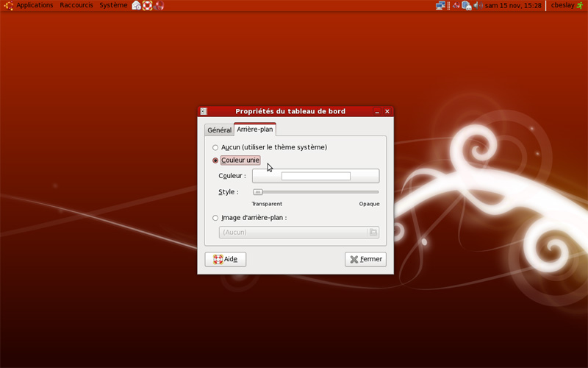588x368 pixels.
Task: Switch to the Général tab
Action: (219, 130)
